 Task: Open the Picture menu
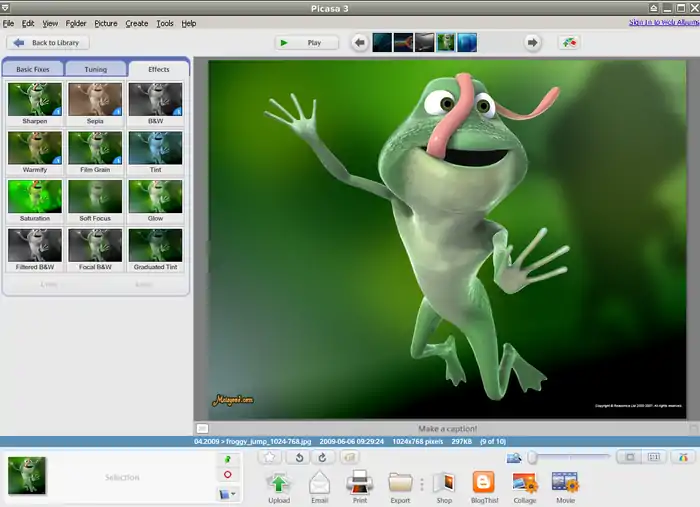point(105,23)
